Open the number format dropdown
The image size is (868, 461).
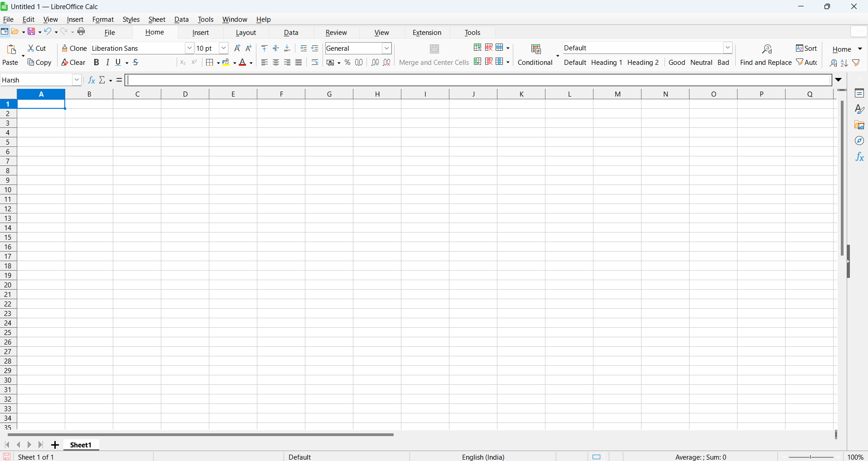(x=386, y=48)
